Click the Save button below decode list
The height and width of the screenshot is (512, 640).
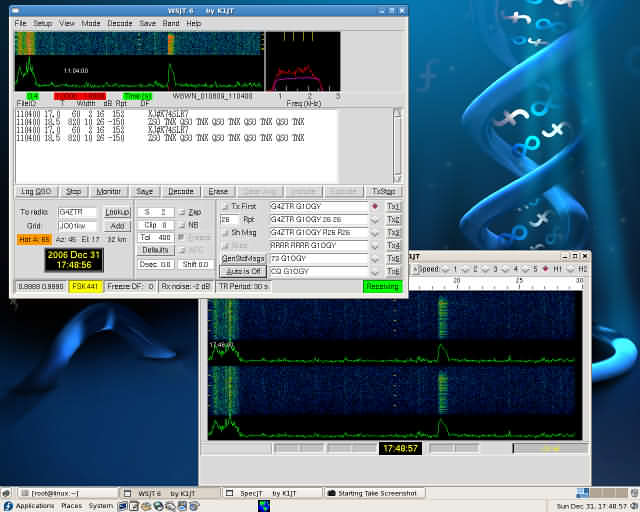pyautogui.click(x=144, y=191)
